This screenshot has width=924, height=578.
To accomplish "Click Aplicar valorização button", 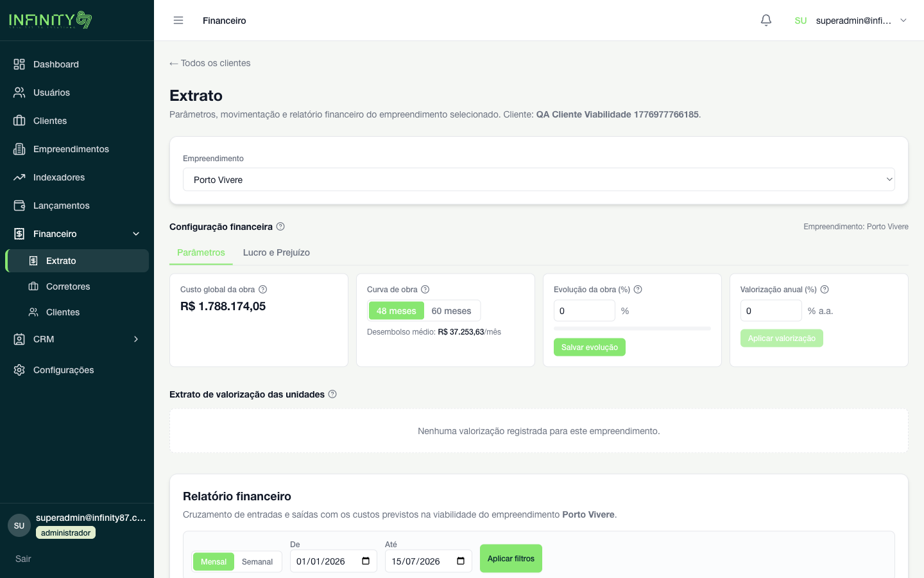I will (x=782, y=338).
